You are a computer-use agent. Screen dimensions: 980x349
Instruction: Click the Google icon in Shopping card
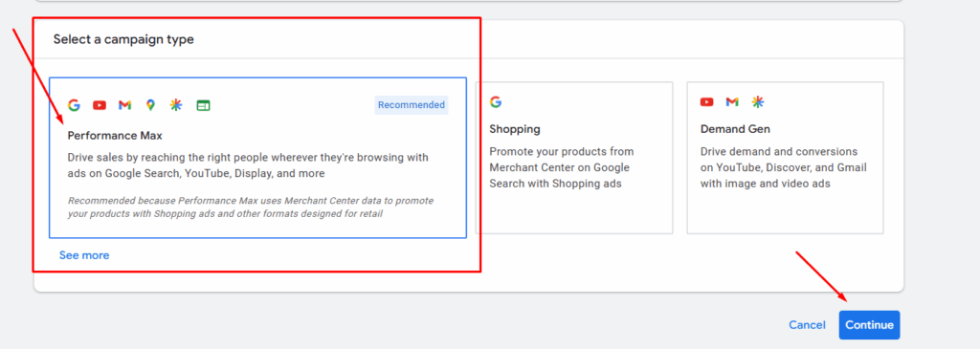[496, 101]
